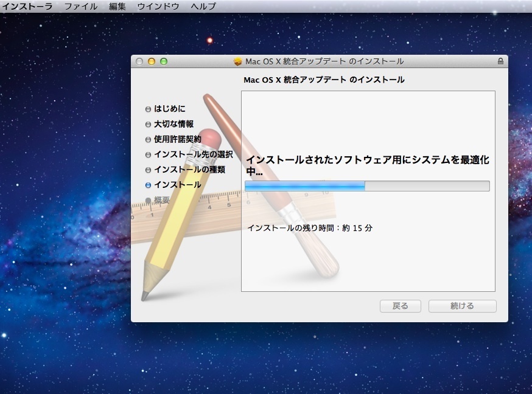Open the ウインドウ menu
The height and width of the screenshot is (394, 532).
(158, 6)
